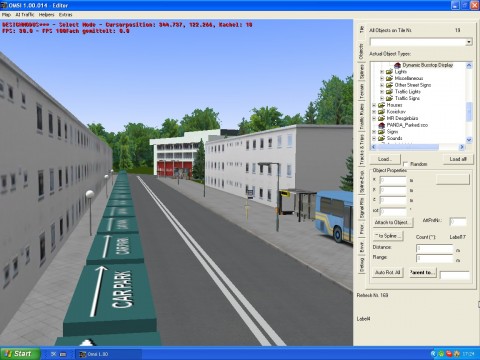Viewport: 480px width, 360px height.
Task: Open the Map menu
Action: pos(6,15)
